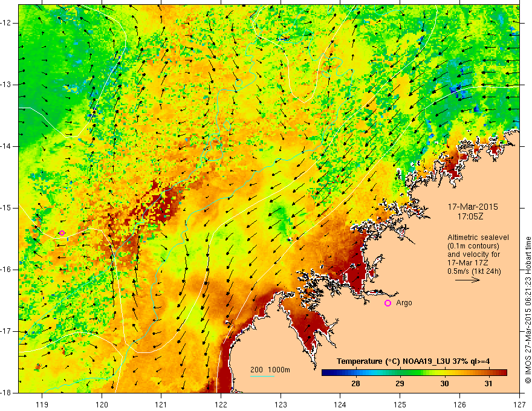Click the 28 tick on the temperature scale
This screenshot has height=411, width=532.
(355, 384)
